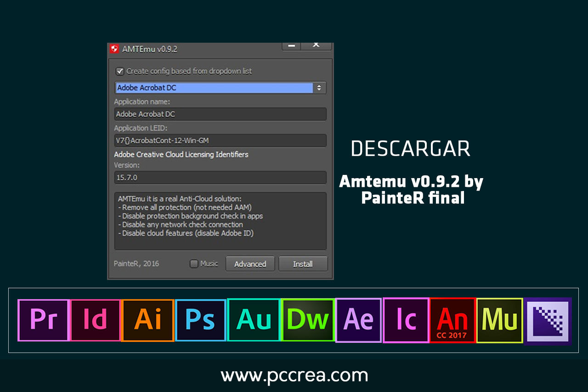Screen dimensions: 588x392
Task: Click the Dreamweaver (Dw) icon
Action: coord(308,320)
